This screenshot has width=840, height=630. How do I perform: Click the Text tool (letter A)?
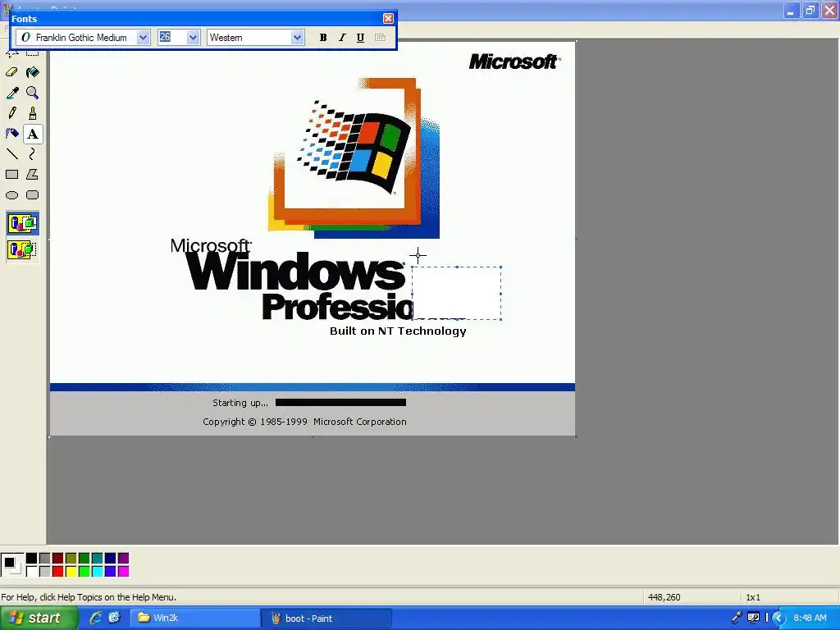(x=32, y=134)
